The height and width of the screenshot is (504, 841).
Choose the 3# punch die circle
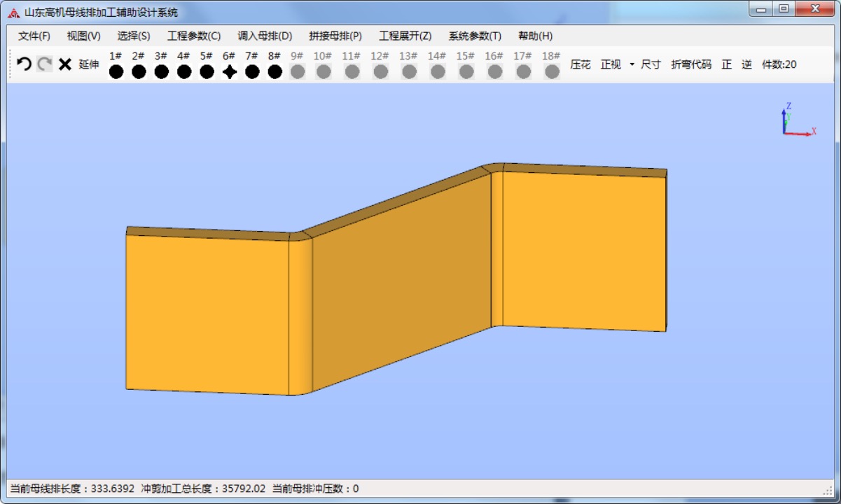click(161, 71)
